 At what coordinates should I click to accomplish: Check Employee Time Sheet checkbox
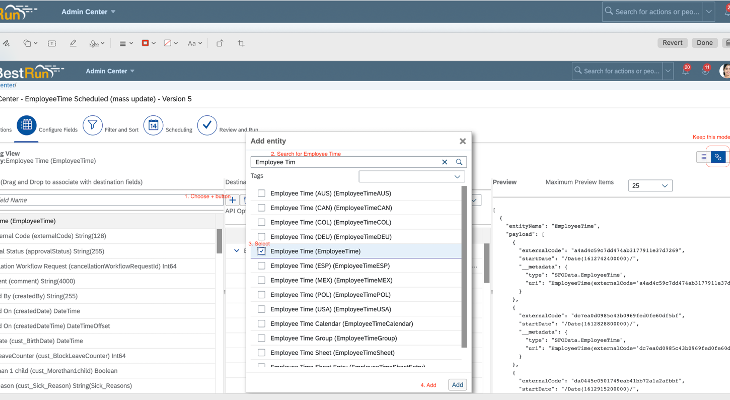point(261,353)
